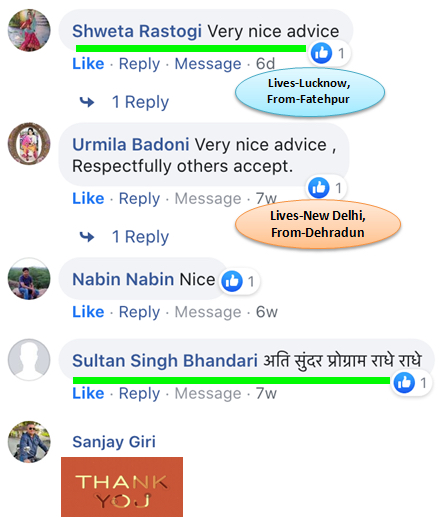
Task: Open the Sultan Singh Bhandari profile name link
Action: pos(165,361)
